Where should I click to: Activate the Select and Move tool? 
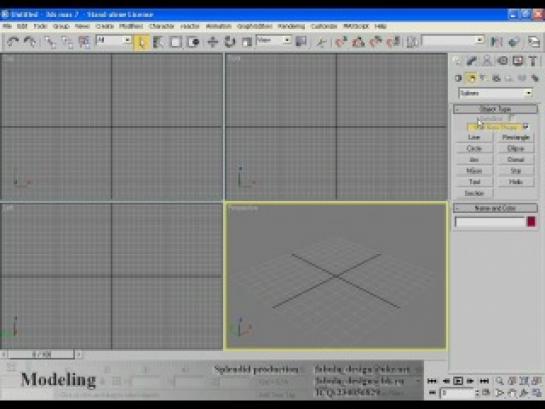[x=212, y=42]
